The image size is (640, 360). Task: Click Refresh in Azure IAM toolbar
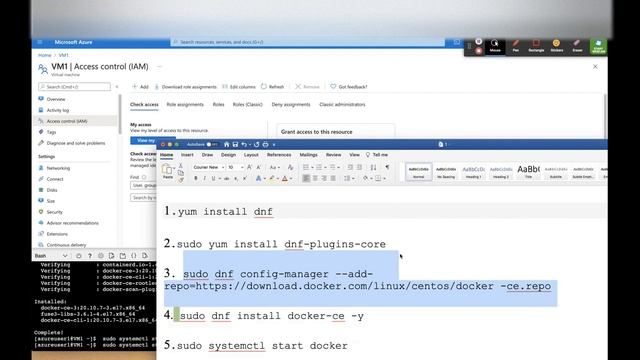coord(272,87)
